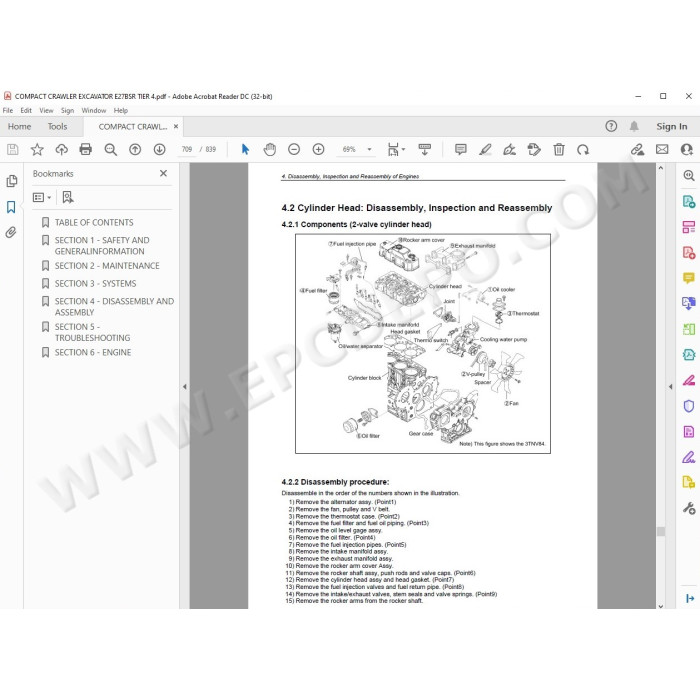Open SECTION 1 - SAFETY bookmark

102,246
